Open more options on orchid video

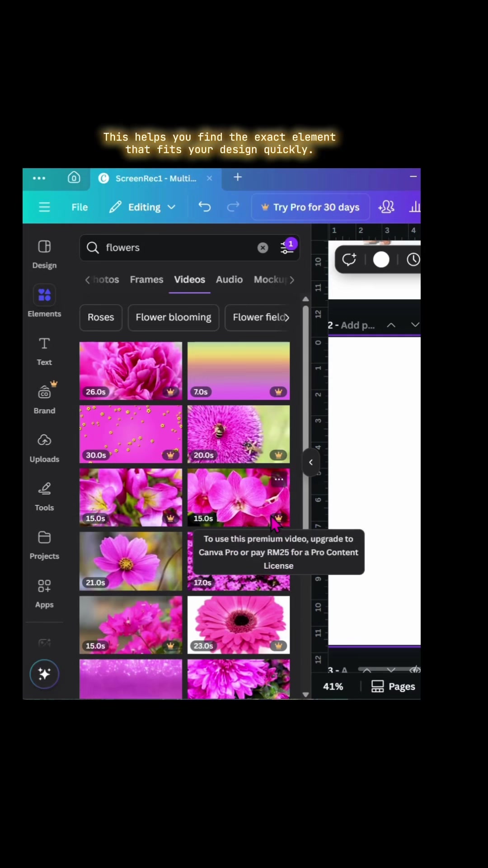(x=279, y=479)
